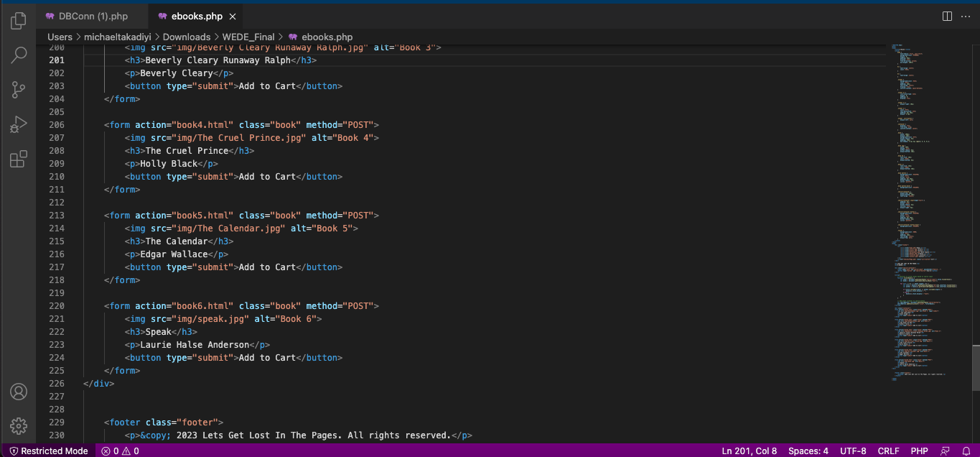Screen dimensions: 980x457
Task: Click the text "The Cruel Prince" in h3 tag
Action: click(x=187, y=150)
